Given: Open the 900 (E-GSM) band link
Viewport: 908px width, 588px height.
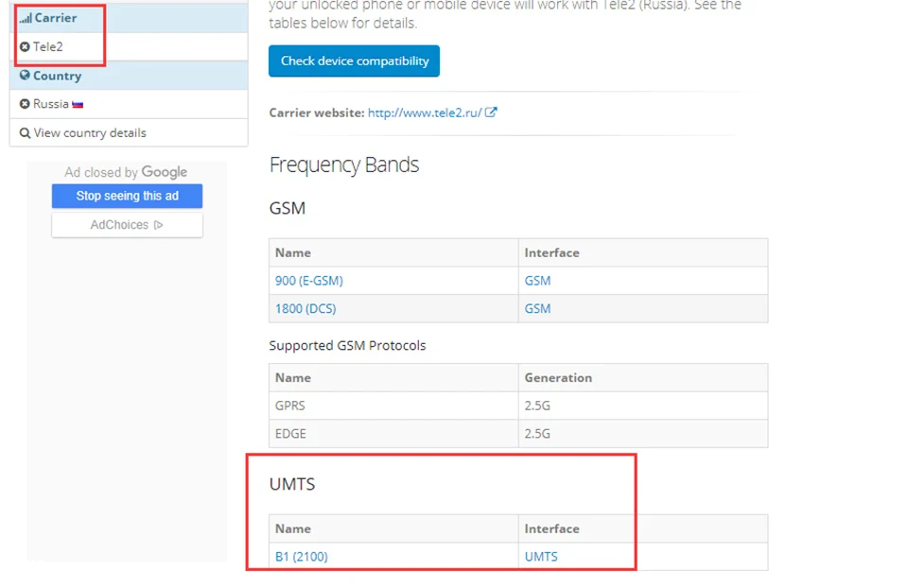Looking at the screenshot, I should pyautogui.click(x=309, y=281).
